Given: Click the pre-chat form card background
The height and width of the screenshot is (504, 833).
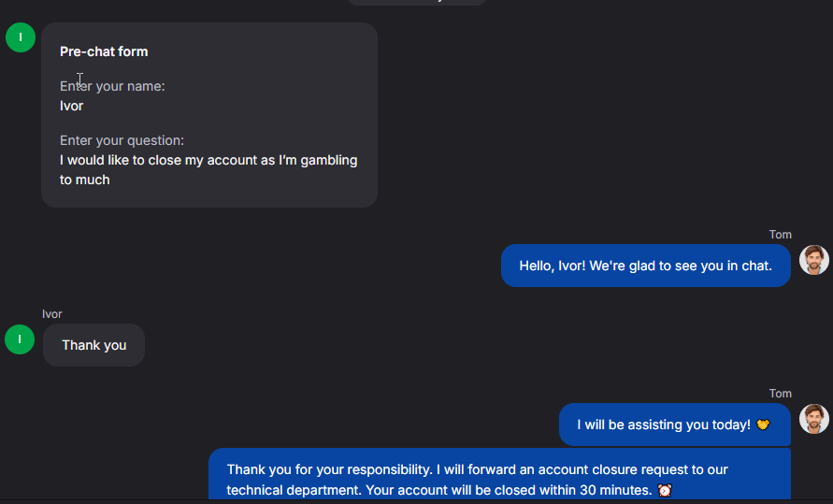Looking at the screenshot, I should [209, 115].
